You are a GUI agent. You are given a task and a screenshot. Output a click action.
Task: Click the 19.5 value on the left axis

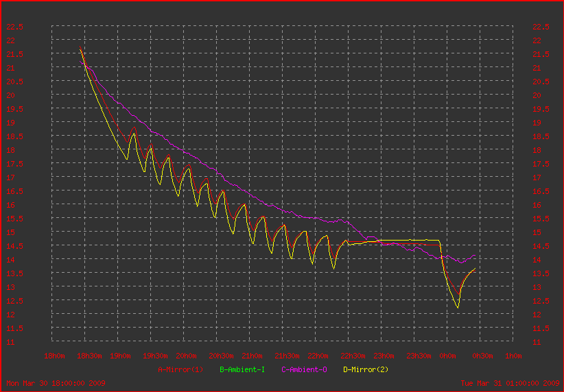14,109
